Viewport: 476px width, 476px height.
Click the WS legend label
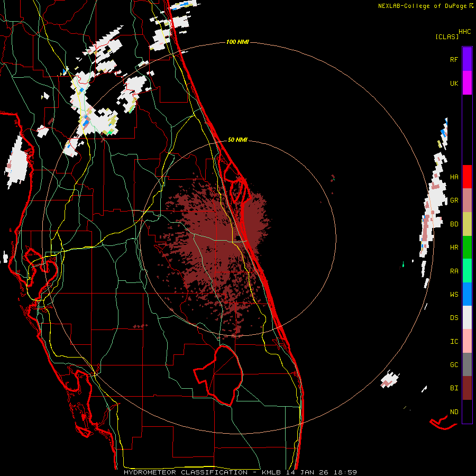[454, 294]
